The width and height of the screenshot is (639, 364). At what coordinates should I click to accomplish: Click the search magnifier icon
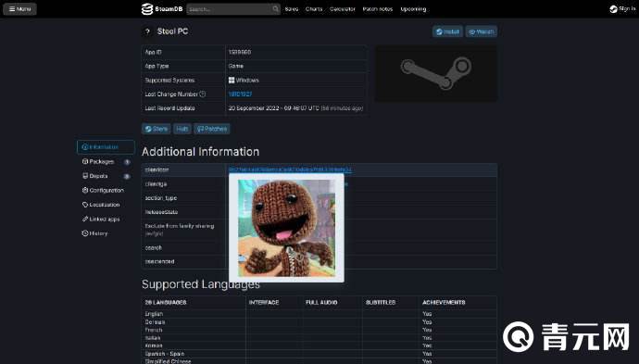click(x=275, y=9)
